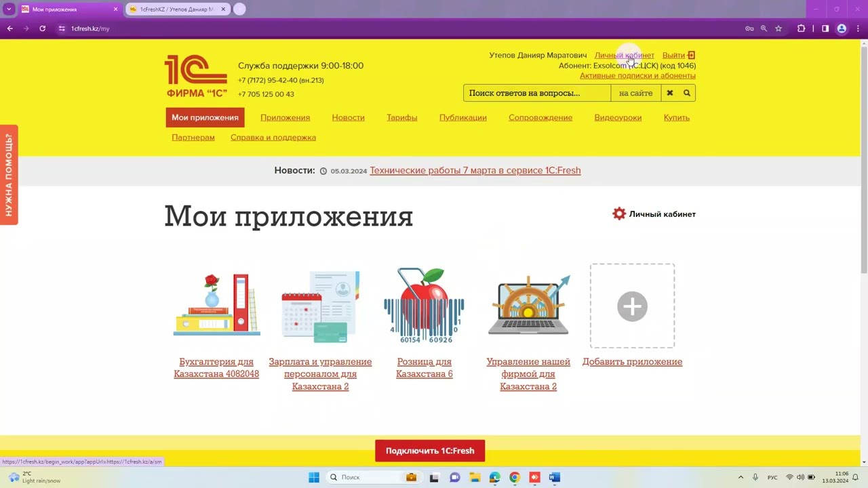Open the Видеоуроки menu item

pos(618,117)
